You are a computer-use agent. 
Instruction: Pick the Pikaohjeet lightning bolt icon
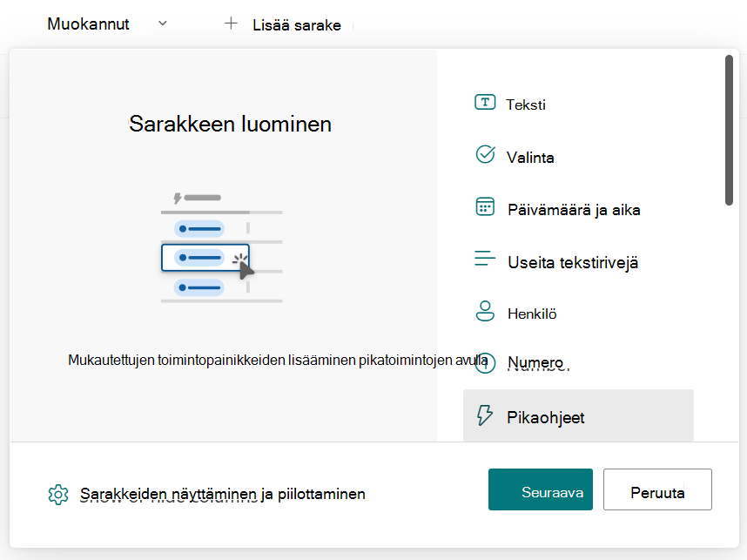coord(485,415)
